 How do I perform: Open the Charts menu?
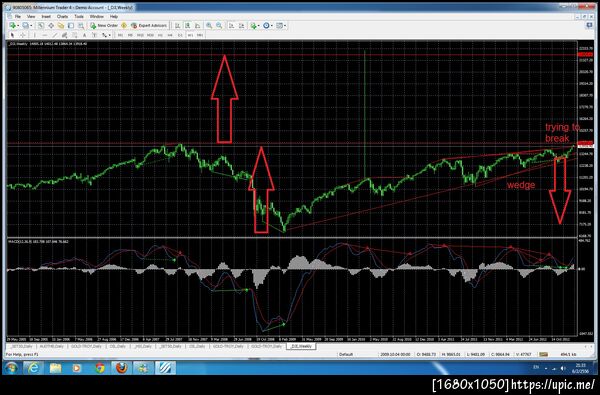[x=62, y=16]
